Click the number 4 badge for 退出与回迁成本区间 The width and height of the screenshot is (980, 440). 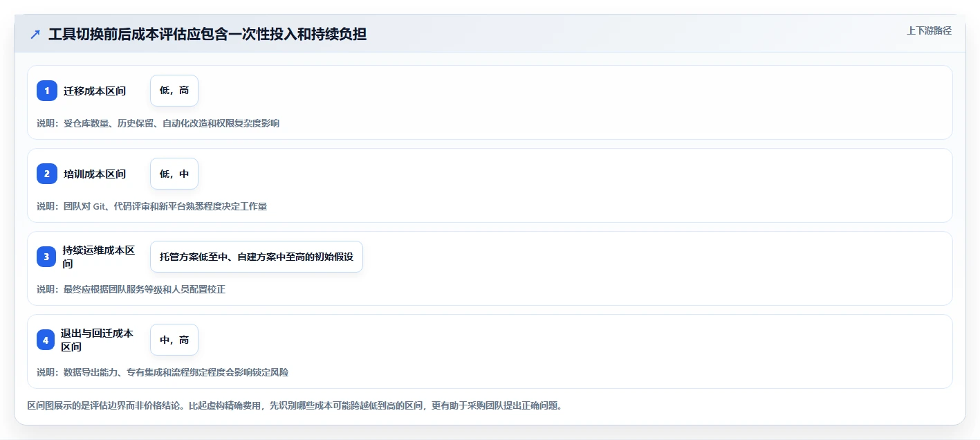[46, 340]
